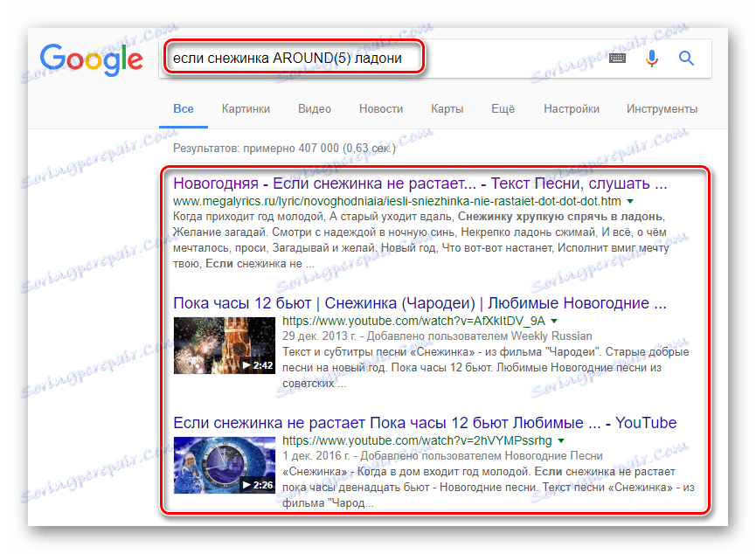This screenshot has height=554, width=756.
Task: Click snippet text "Снежинку хрупкую спрячь в ладонь"
Action: click(x=560, y=217)
